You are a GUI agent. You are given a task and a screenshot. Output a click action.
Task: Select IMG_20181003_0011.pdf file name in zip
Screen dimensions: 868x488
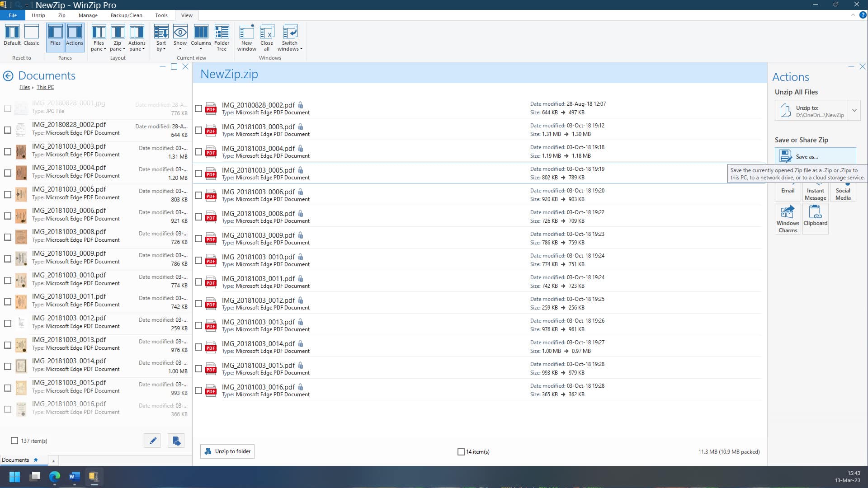pos(258,278)
